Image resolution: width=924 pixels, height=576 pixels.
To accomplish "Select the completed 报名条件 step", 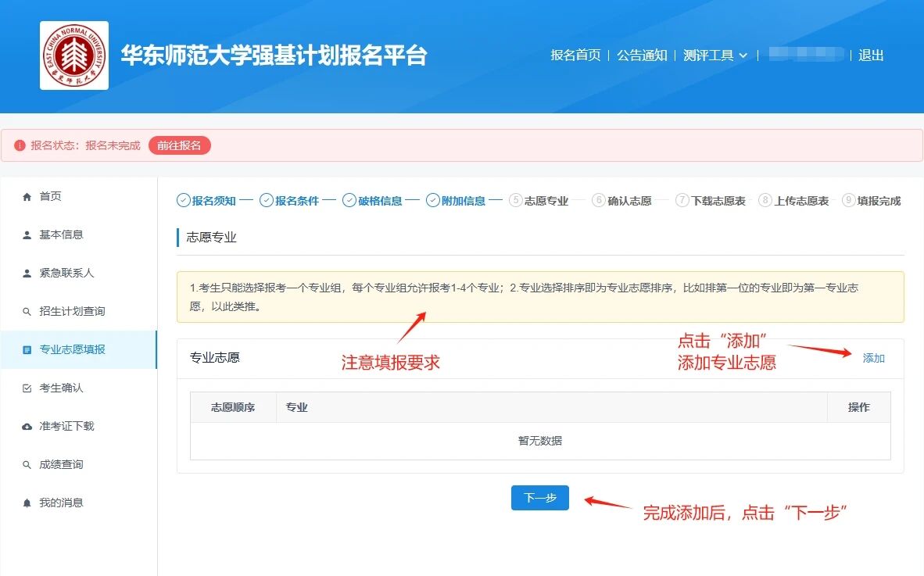I will coord(289,201).
